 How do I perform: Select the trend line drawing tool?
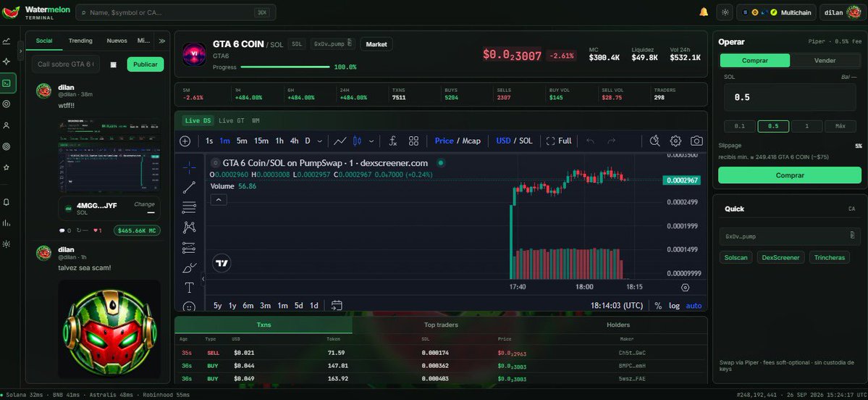(x=190, y=187)
